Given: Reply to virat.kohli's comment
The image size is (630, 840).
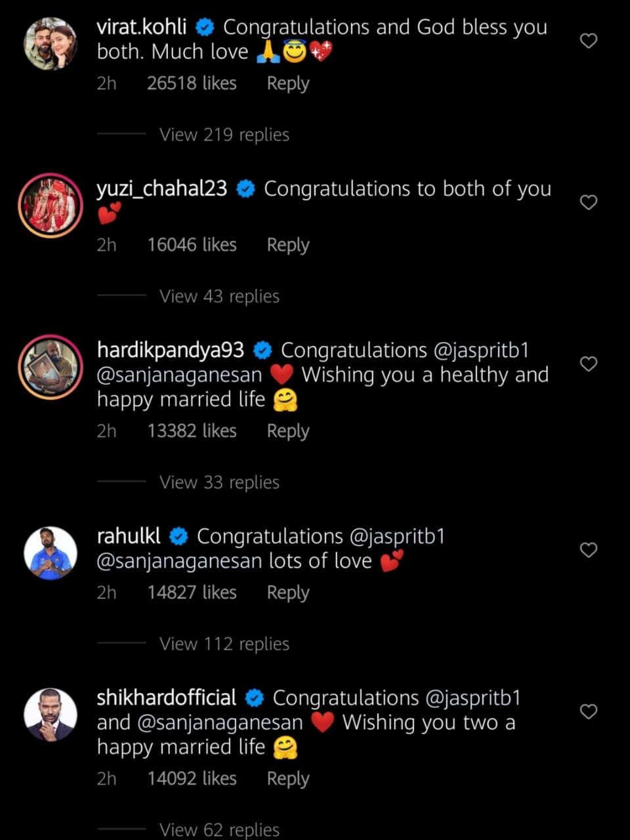Looking at the screenshot, I should tap(287, 83).
